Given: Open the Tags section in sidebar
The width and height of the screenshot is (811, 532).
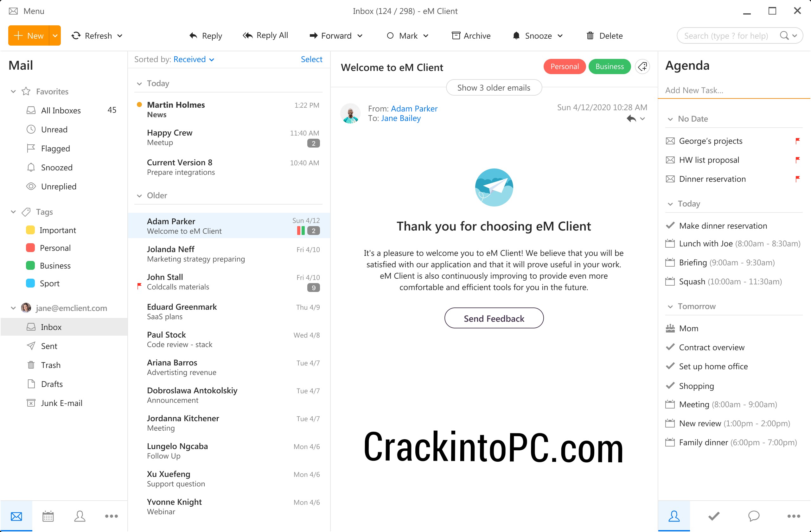Looking at the screenshot, I should tap(45, 212).
